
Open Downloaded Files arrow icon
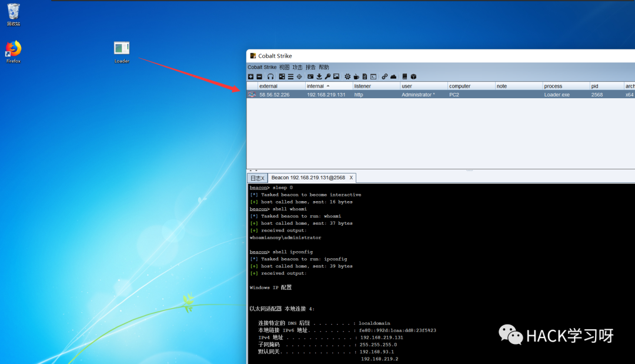pyautogui.click(x=319, y=76)
